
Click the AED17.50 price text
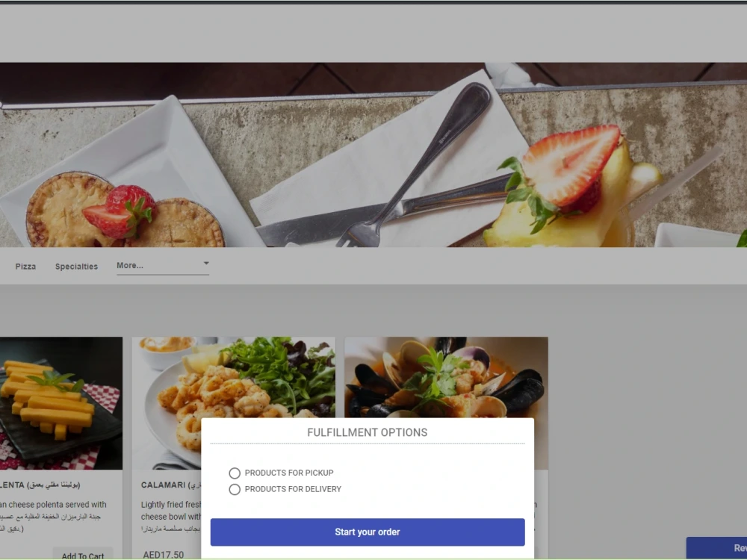[x=164, y=555]
